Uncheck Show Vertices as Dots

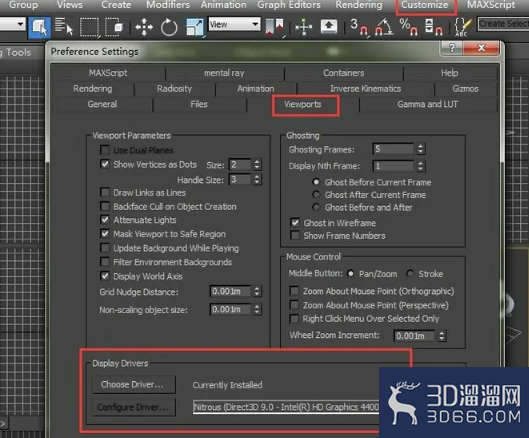(105, 164)
